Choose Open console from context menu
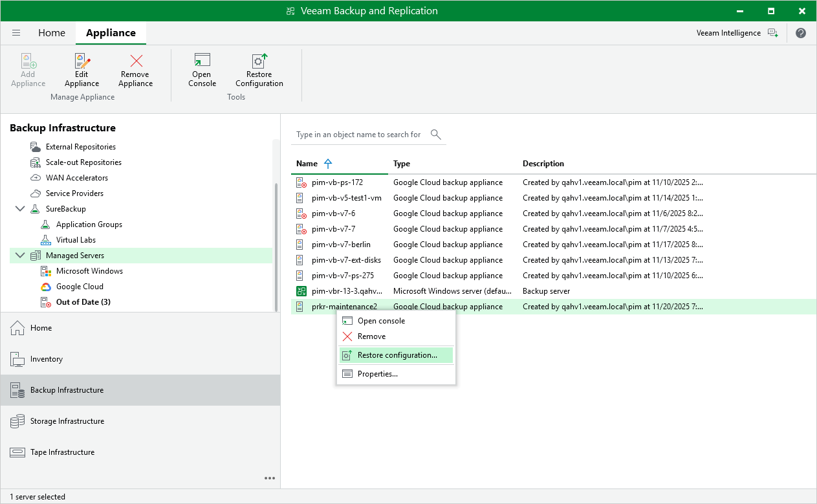 pos(396,321)
